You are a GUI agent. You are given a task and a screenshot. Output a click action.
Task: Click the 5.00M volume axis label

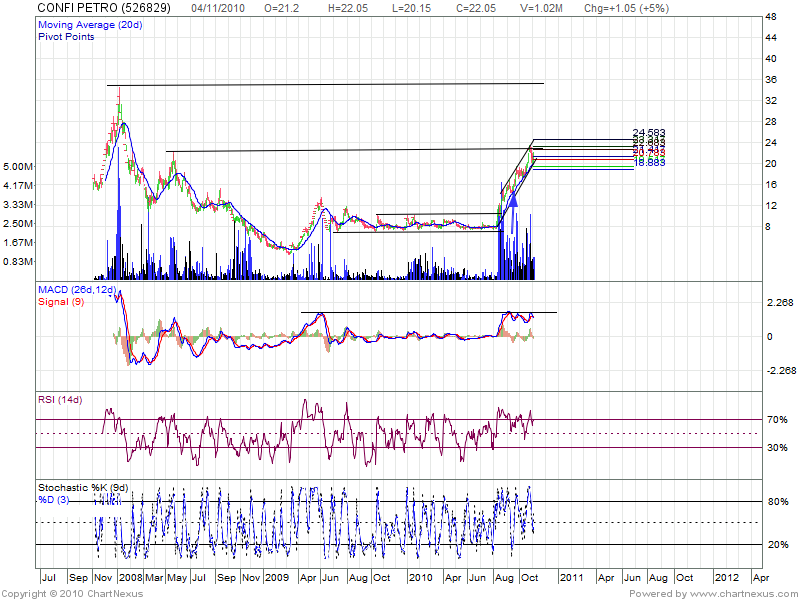click(18, 165)
